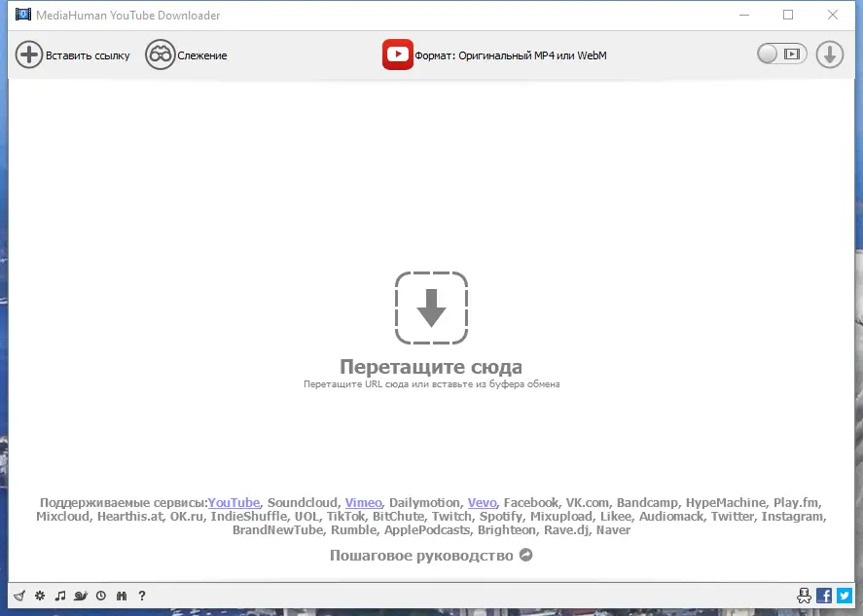Click the MediaHuman mascot icon at bottom right
Screen dimensions: 863x616
[x=805, y=595]
